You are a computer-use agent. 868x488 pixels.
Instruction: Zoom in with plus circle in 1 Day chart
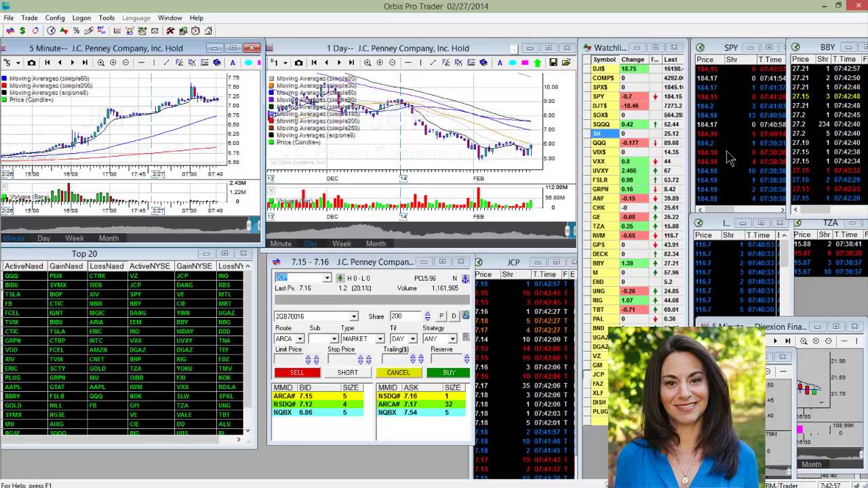pos(380,62)
